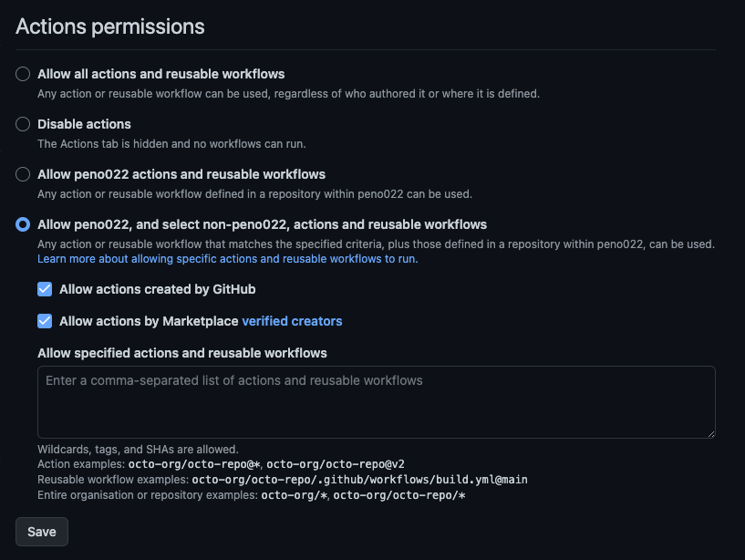Focus the comma-separated actions list text area
Viewport: 745px width, 560px height.
[376, 401]
